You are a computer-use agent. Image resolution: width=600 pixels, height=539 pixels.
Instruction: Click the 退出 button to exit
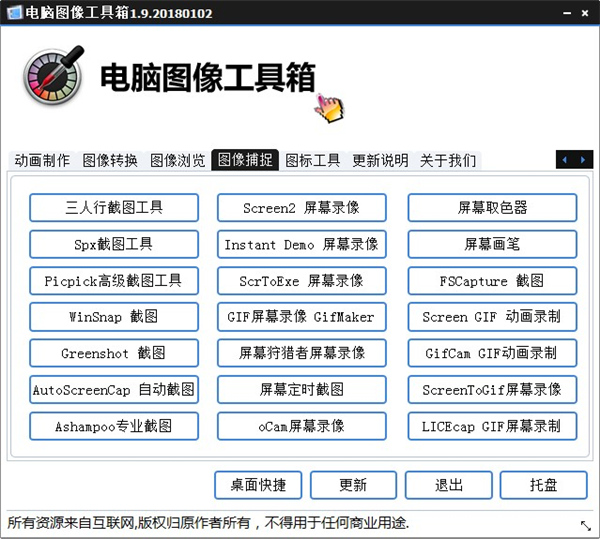448,485
